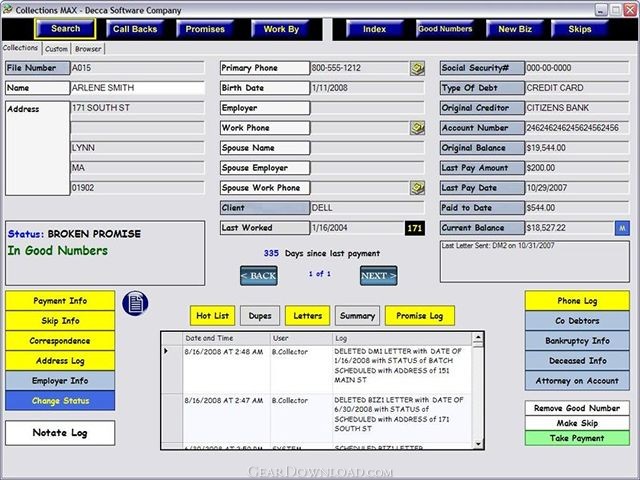This screenshot has width=640, height=480.
Task: Click the log scrollbar's up arrow
Action: click(x=478, y=338)
